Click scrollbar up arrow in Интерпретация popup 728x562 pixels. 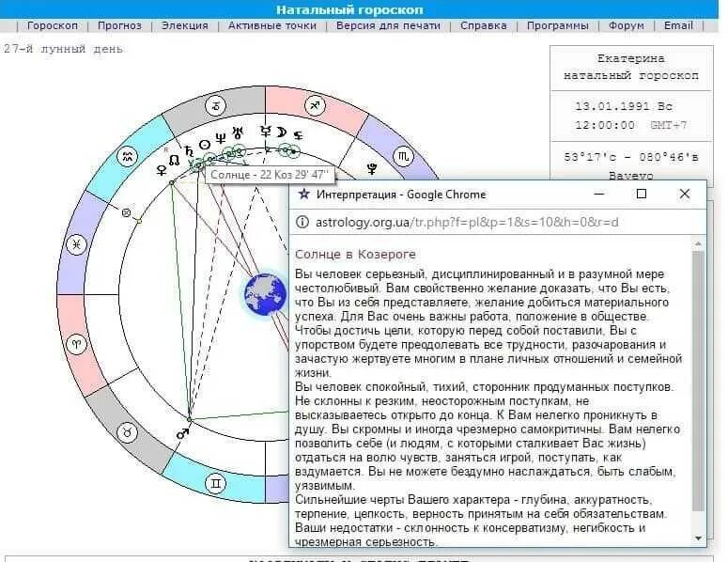pos(698,243)
